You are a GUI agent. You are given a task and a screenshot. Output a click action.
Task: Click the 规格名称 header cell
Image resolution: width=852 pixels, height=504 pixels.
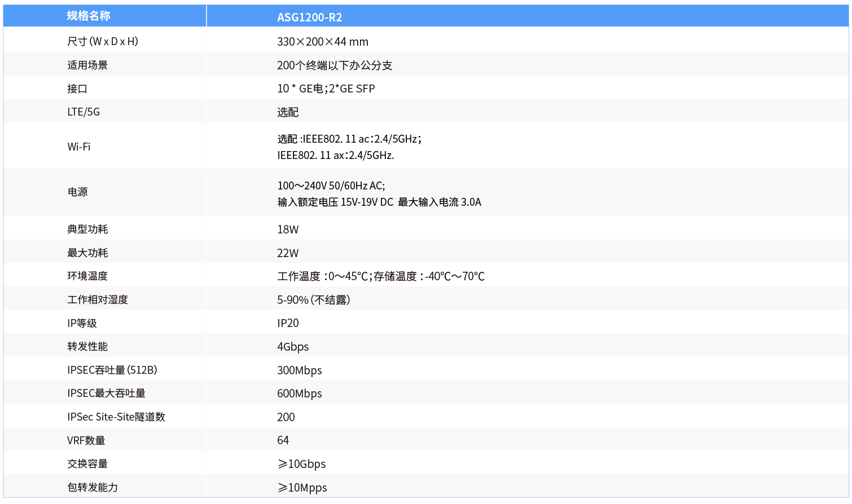[x=82, y=16]
